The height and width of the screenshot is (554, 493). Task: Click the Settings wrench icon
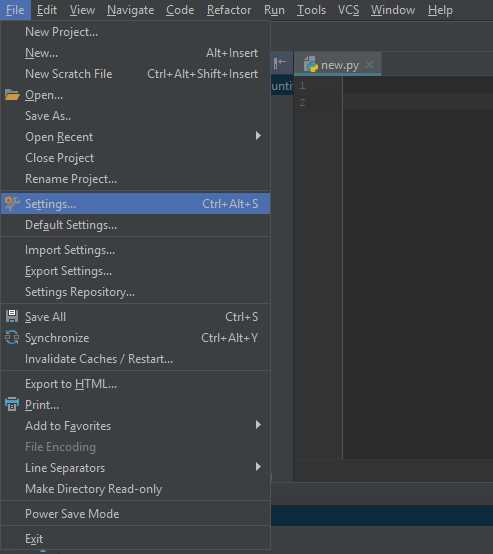11,204
